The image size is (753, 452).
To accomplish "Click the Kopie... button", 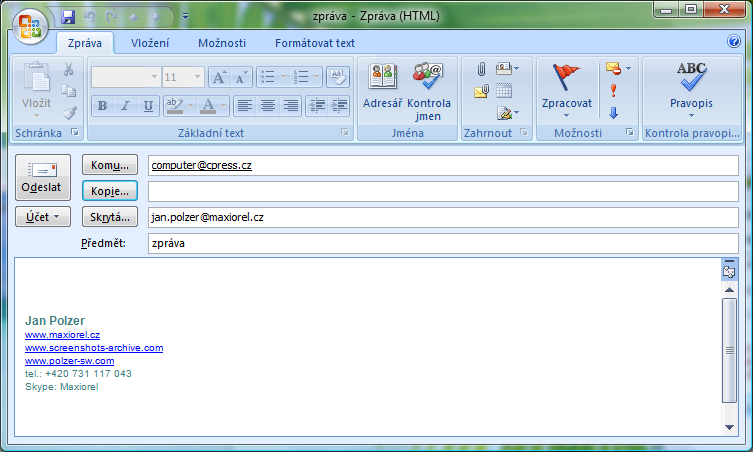I will tap(110, 191).
